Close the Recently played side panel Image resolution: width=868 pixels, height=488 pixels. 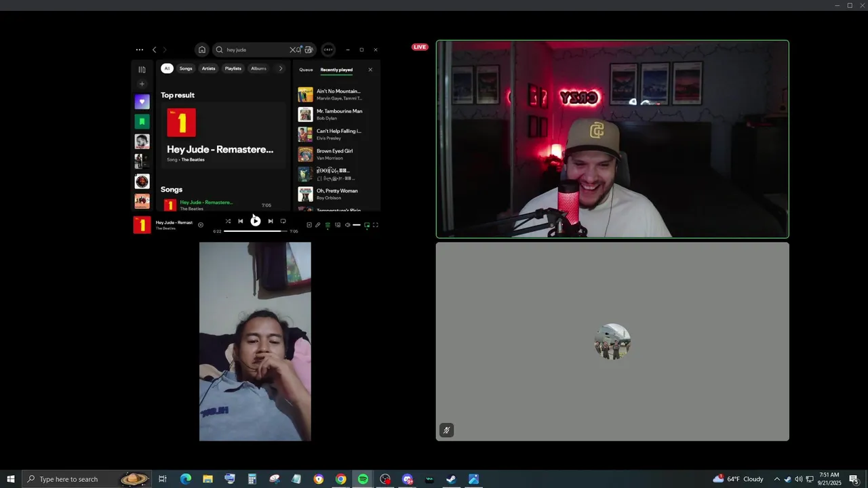pos(370,70)
